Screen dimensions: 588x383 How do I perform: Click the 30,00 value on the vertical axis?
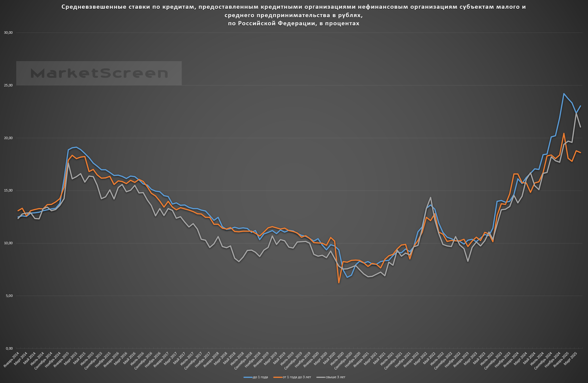pos(8,33)
